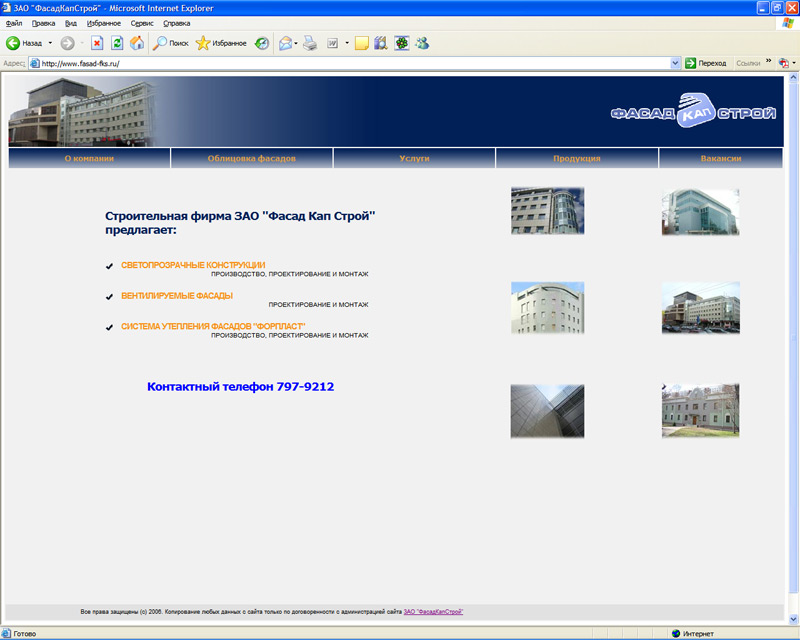This screenshot has height=640, width=800.
Task: Expand the Ссылки links chevron
Action: pyautogui.click(x=768, y=61)
